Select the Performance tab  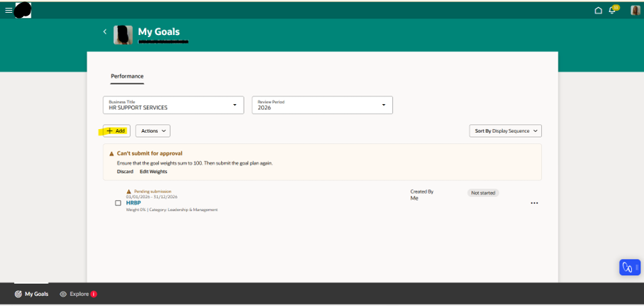pos(127,76)
